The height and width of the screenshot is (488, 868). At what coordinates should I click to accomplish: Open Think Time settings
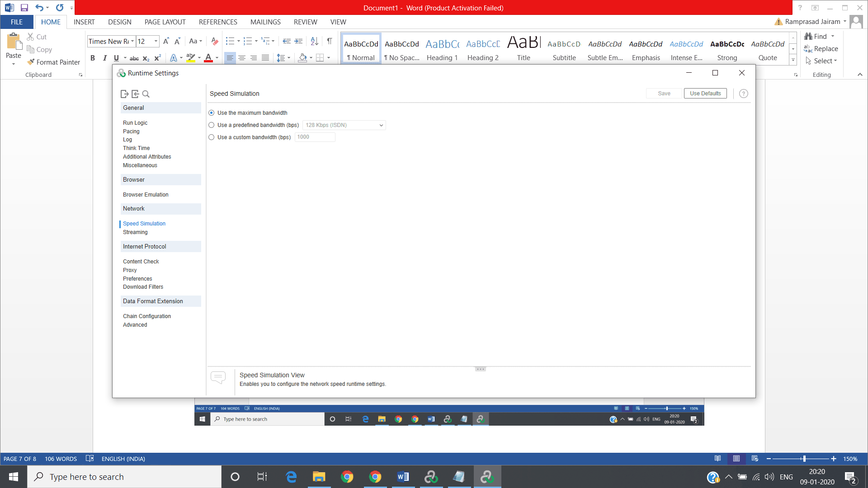(x=137, y=148)
